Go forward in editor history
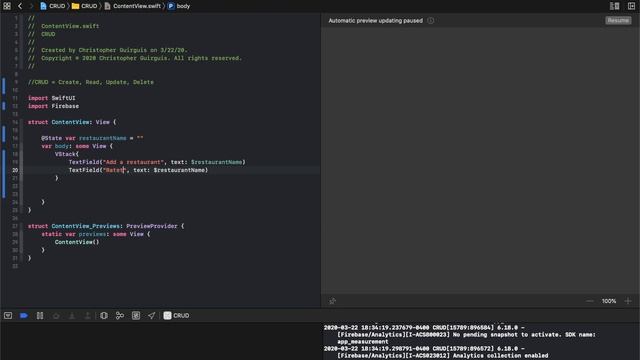 point(31,6)
